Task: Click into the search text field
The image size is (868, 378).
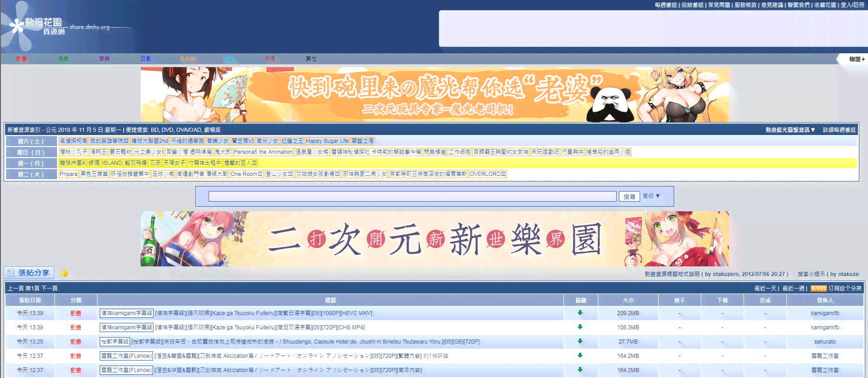Action: [412, 197]
